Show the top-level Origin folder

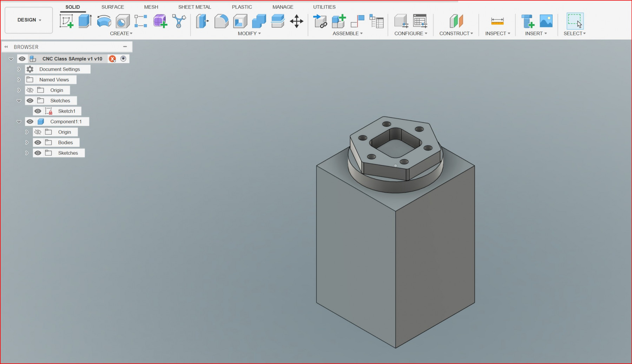[x=30, y=90]
